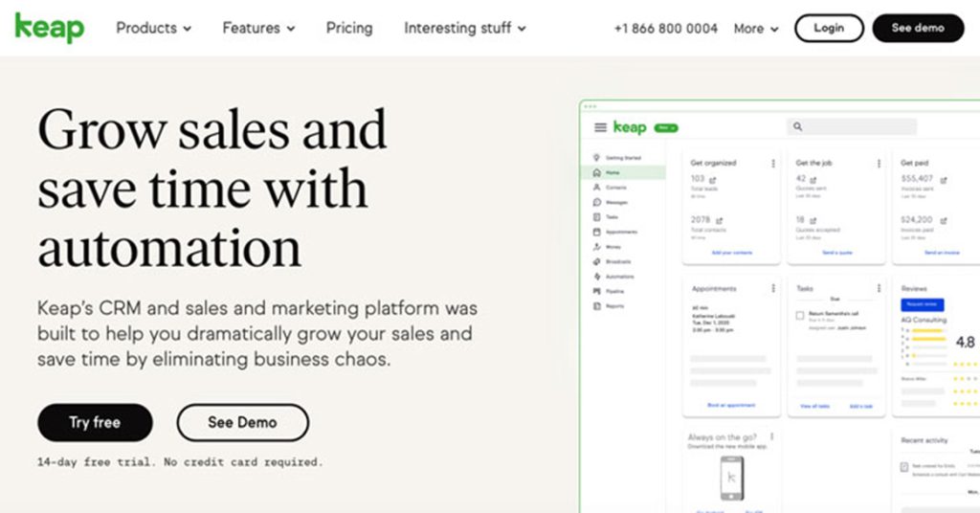Open Tasks clipboard icon in sidebar
Viewport: 980px width, 513px height.
(596, 217)
